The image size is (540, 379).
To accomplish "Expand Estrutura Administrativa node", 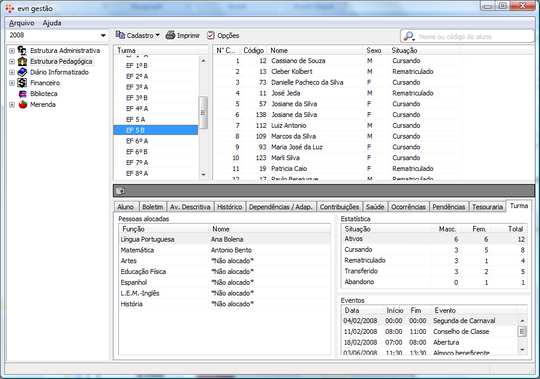I will coord(12,51).
